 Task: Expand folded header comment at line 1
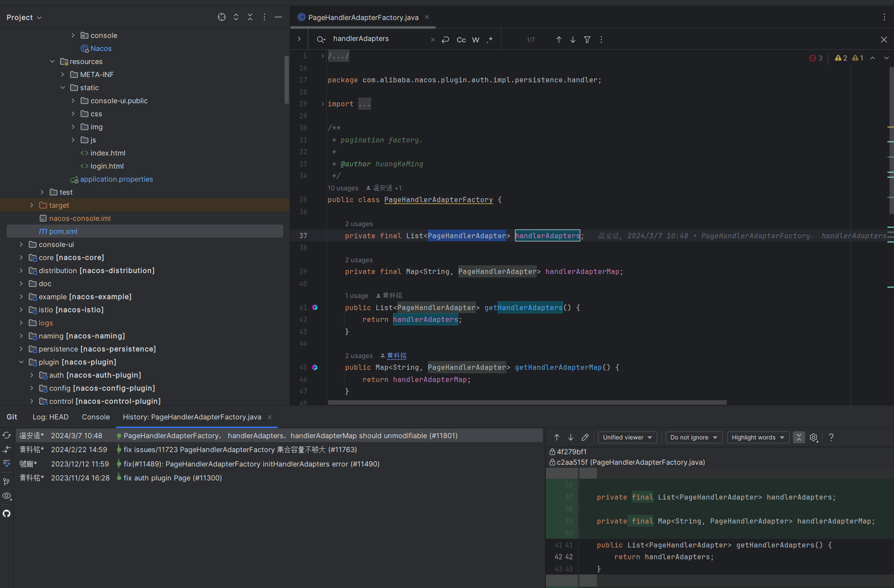coord(322,56)
